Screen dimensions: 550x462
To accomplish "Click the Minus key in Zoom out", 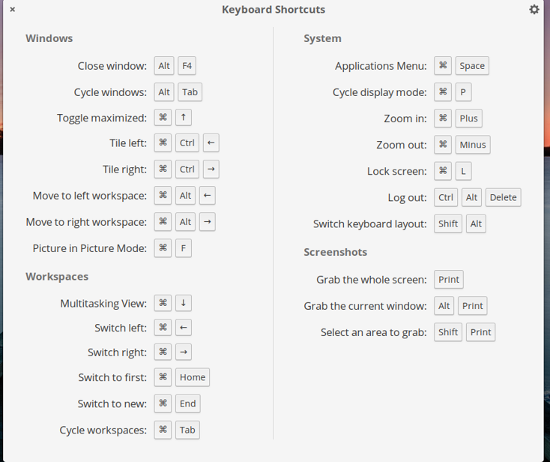I will click(473, 145).
